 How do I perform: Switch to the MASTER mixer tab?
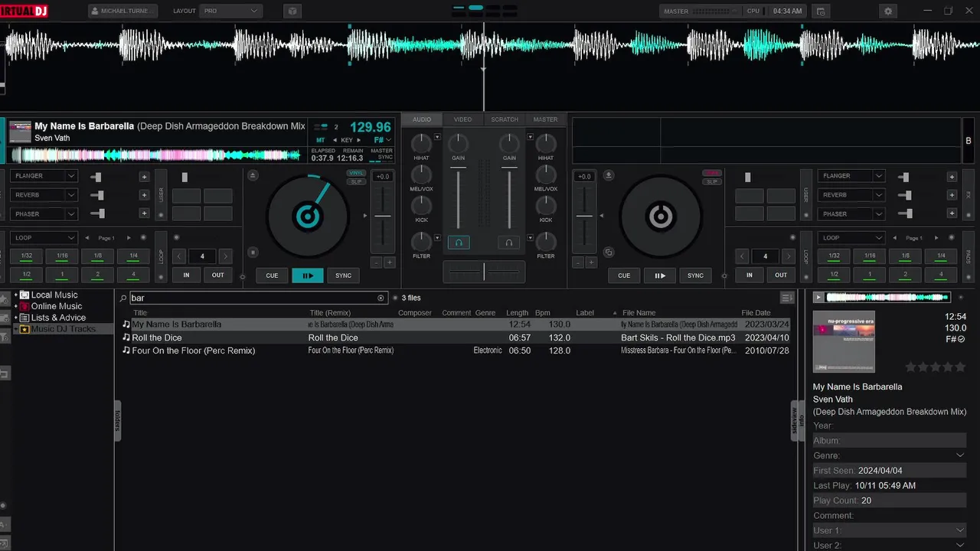coord(545,119)
